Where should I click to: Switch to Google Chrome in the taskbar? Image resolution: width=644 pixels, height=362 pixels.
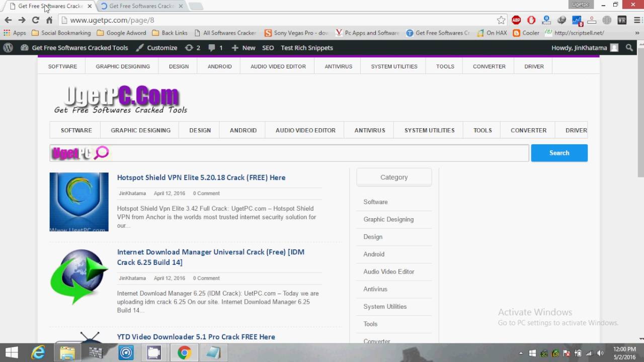coord(184,353)
